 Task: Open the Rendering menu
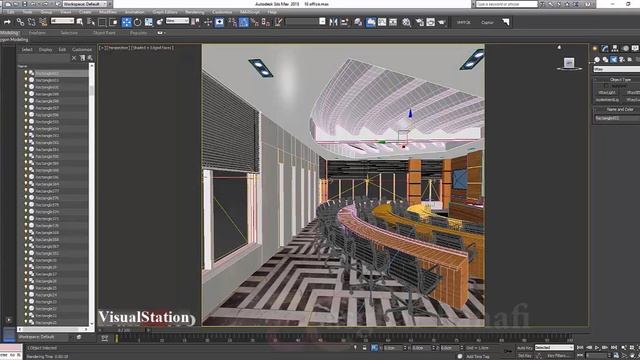tap(195, 12)
